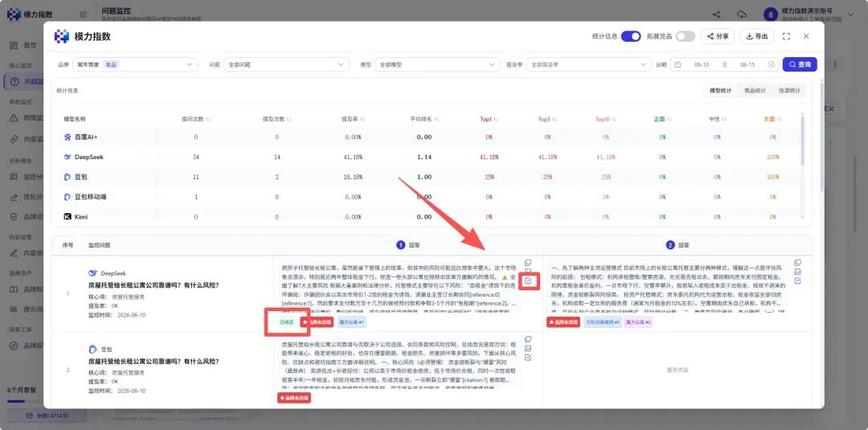868x430 pixels.
Task: Open image view icon on 豆包 answer 1
Action: [x=527, y=348]
